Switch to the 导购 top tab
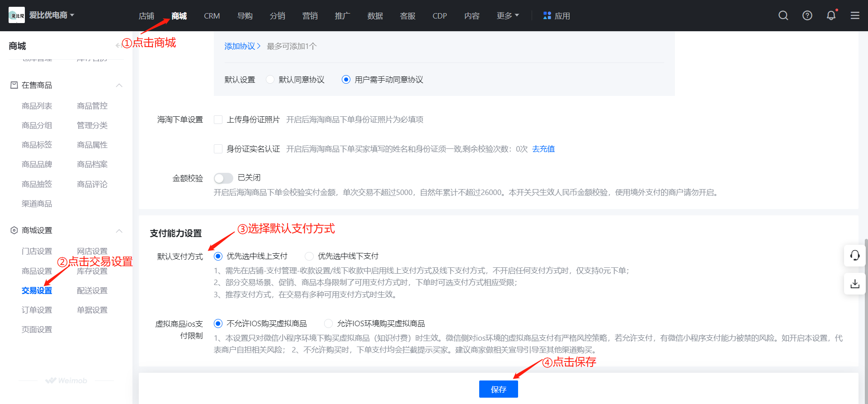Screen dimensions: 868x404 coord(245,16)
